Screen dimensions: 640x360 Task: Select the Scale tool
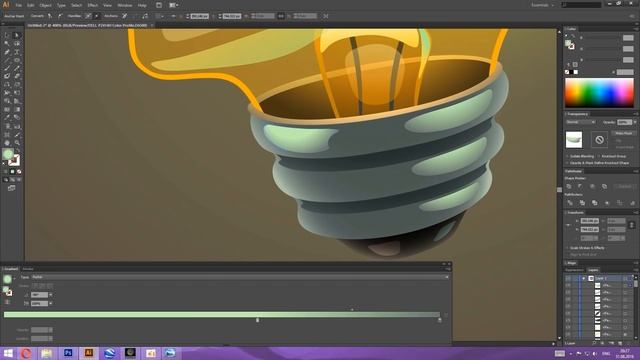tap(17, 84)
